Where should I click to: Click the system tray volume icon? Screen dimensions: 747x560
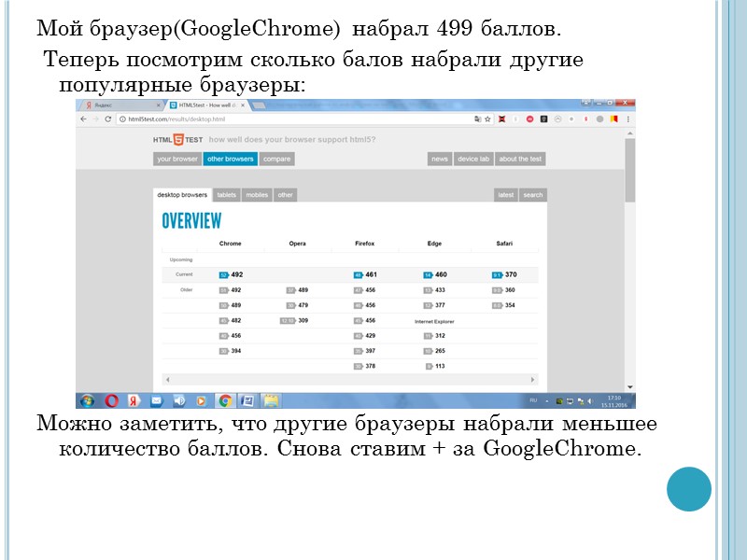click(590, 401)
